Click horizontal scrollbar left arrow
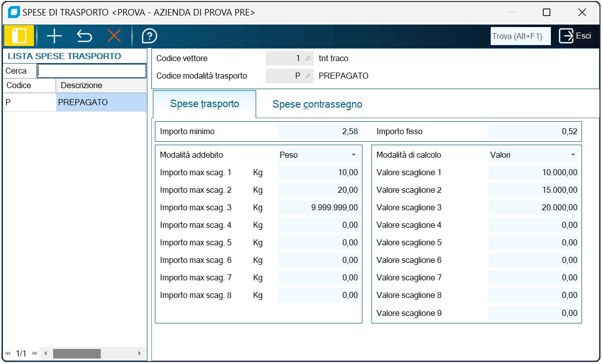Screen dimensions: 602x364 45,353
